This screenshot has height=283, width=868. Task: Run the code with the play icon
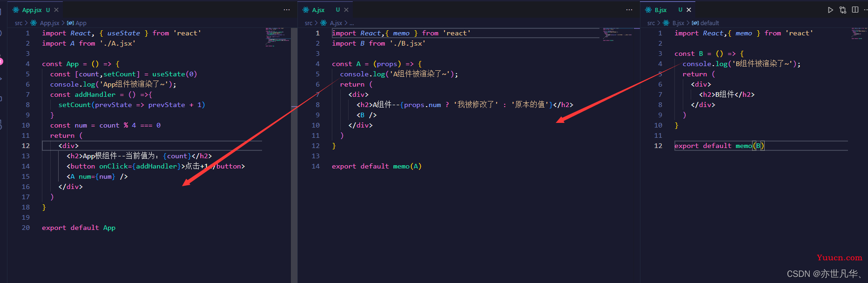[x=830, y=10]
